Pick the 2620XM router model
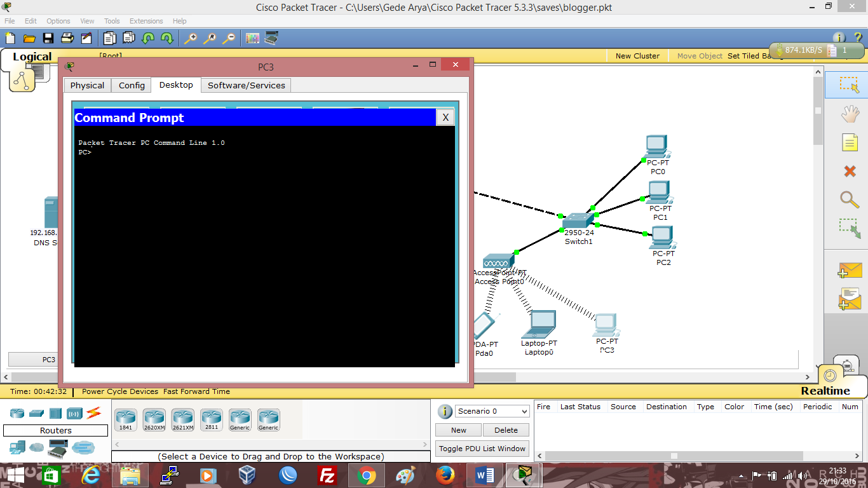Viewport: 868px width, 488px height. pyautogui.click(x=154, y=420)
